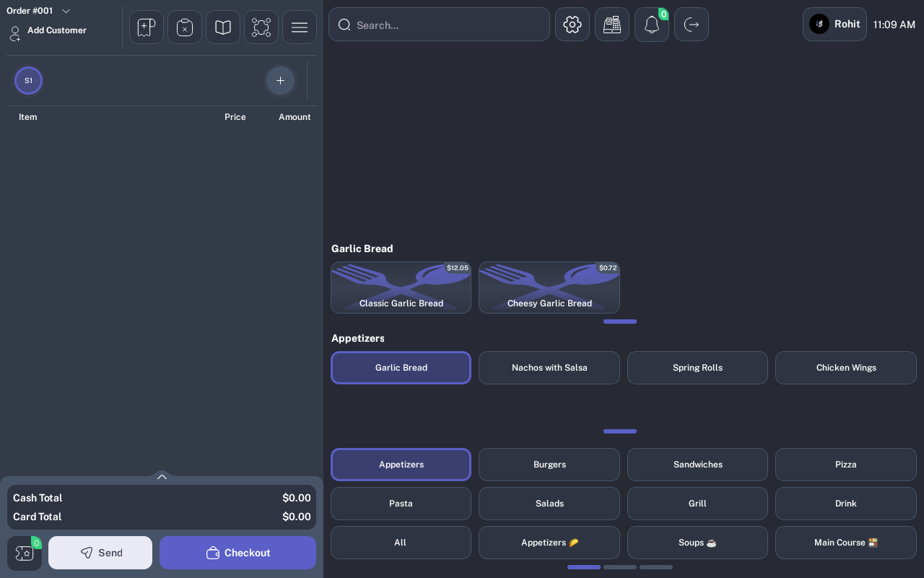The width and height of the screenshot is (924, 578).
Task: Select the Burgers category tab
Action: tap(549, 465)
